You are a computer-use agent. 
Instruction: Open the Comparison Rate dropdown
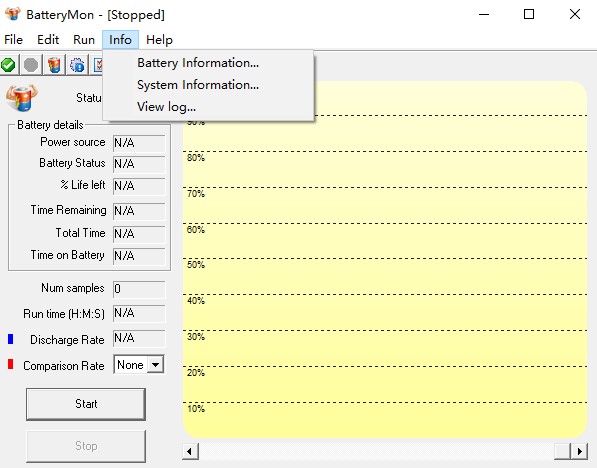[155, 365]
